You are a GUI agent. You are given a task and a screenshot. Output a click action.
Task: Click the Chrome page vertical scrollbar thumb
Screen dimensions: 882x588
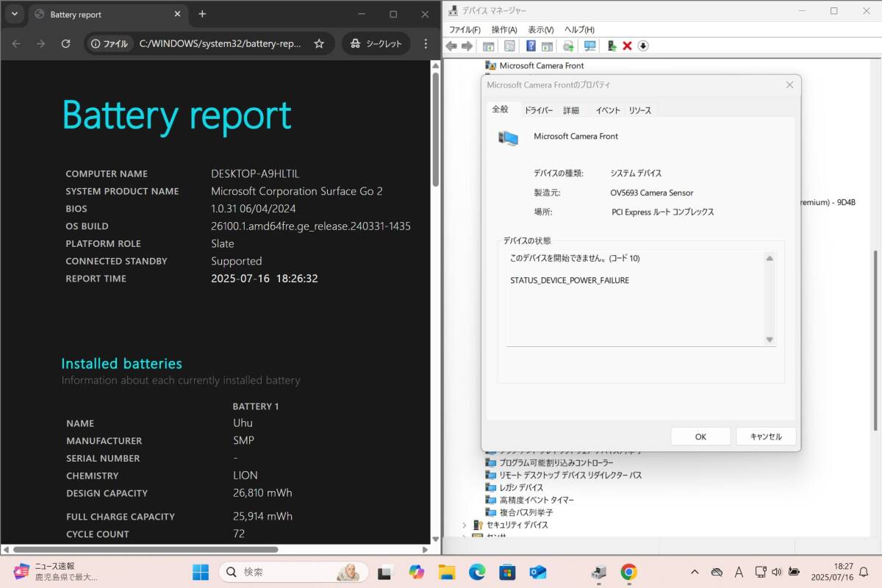(435, 130)
